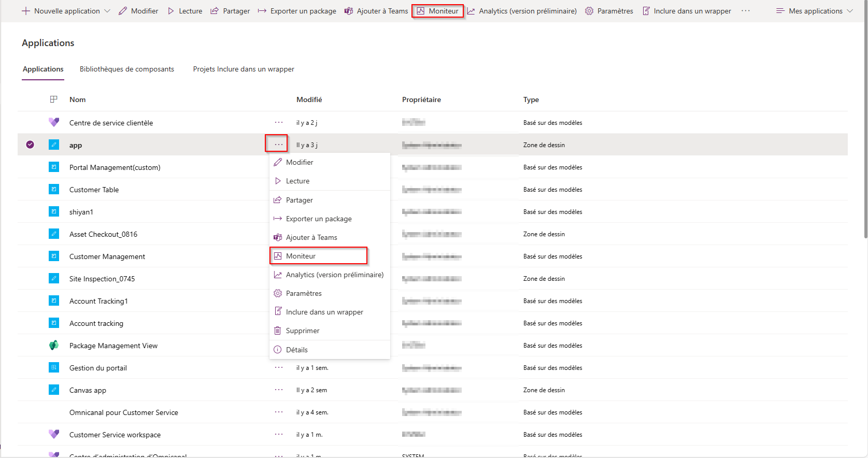Click the Canvas app pencil icon
This screenshot has width=868, height=458.
click(54, 390)
